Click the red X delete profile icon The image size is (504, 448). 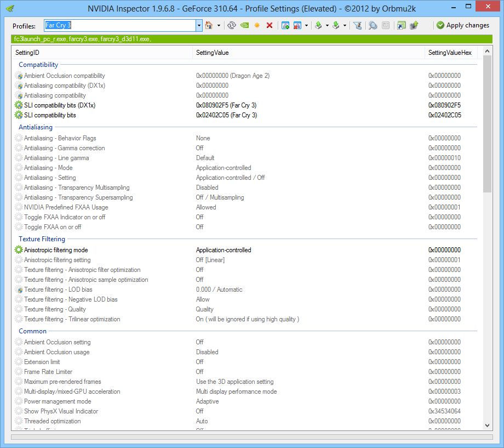point(270,25)
